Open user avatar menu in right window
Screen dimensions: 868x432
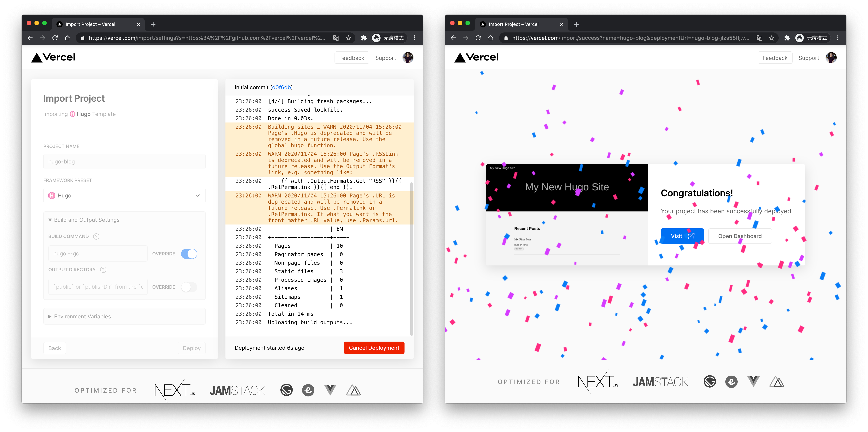click(831, 58)
